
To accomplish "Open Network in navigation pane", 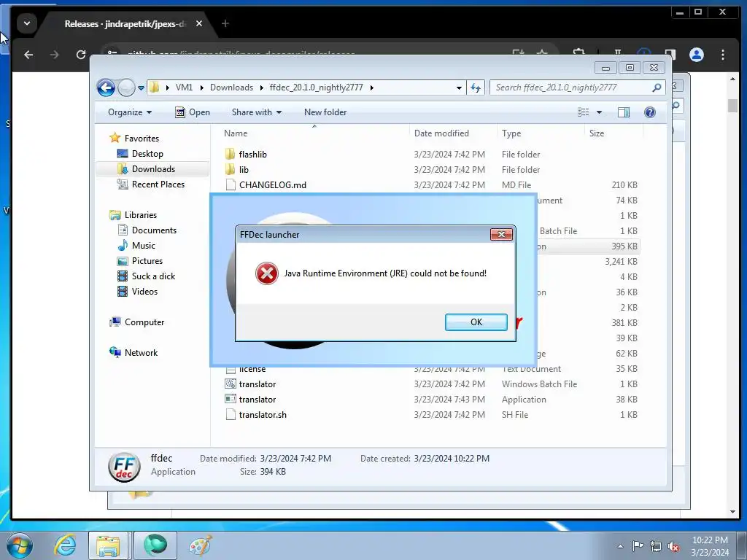I will tap(141, 352).
